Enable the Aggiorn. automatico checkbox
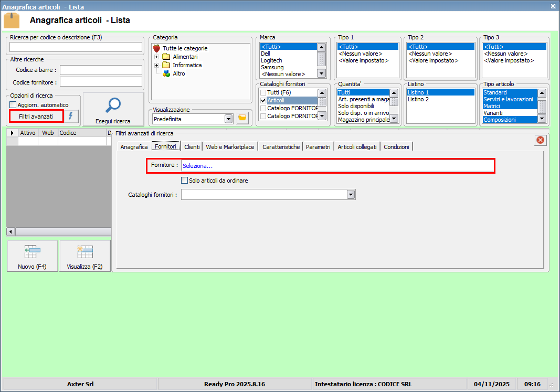The height and width of the screenshot is (392, 560). [13, 104]
